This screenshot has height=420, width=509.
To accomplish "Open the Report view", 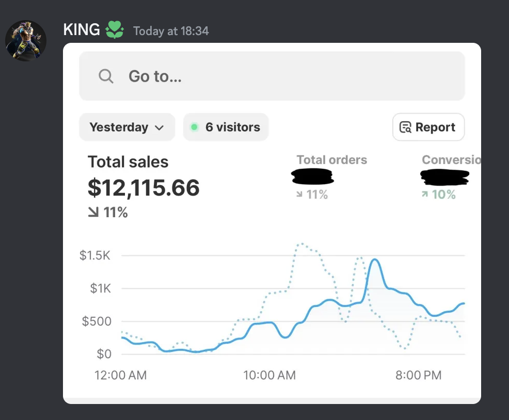I will coord(428,127).
